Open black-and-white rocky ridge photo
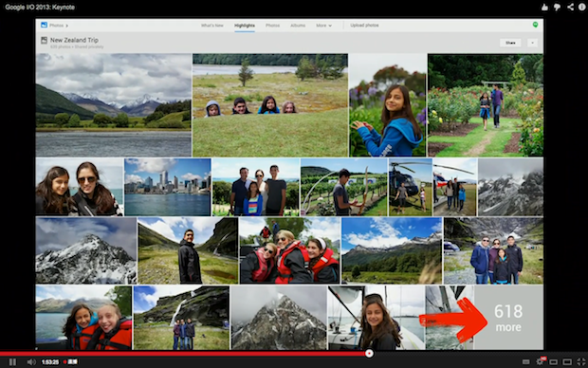Image resolution: width=588 pixels, height=368 pixels. [510, 187]
